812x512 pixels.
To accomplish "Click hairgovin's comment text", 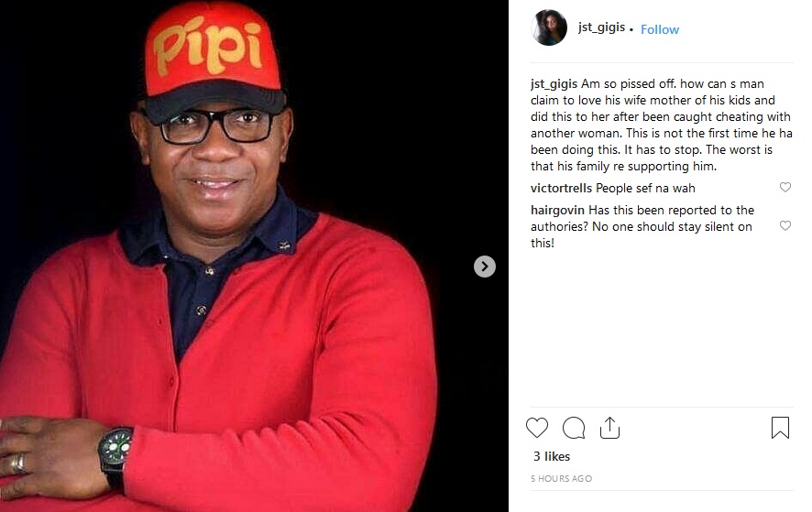I will click(642, 226).
